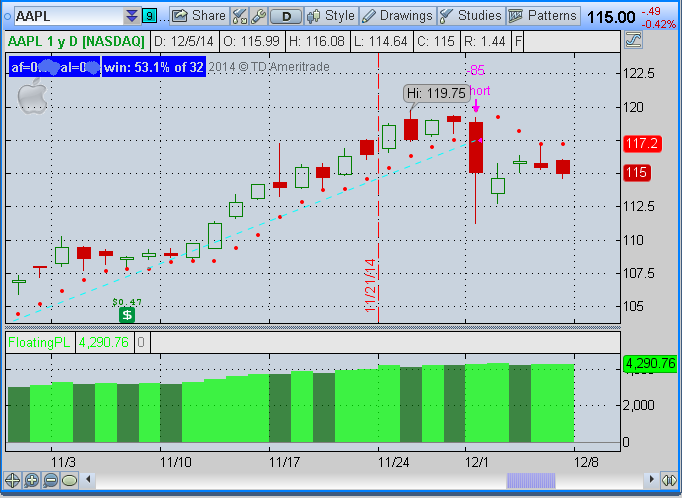Screen dimensions: 682x498
Task: Click the Share button
Action: pos(199,16)
